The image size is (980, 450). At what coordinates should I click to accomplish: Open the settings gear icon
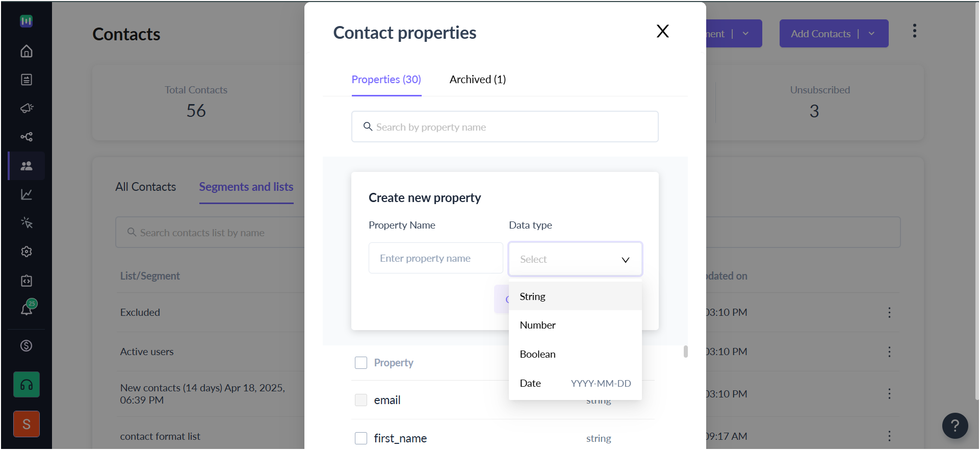coord(27,252)
